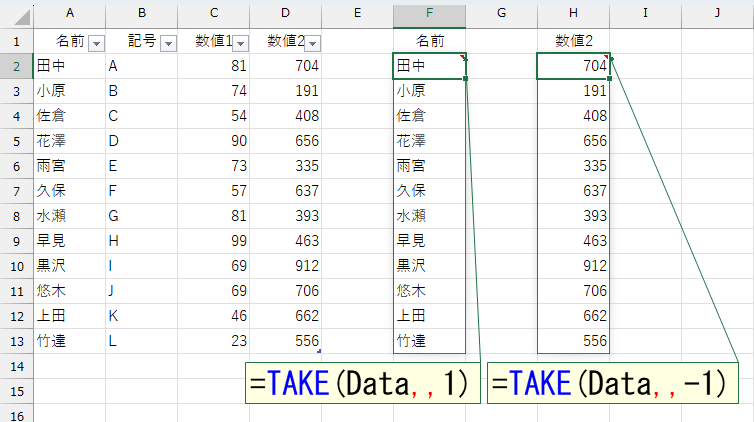
Task: Click cell A5 containing 花澤
Action: 70,141
